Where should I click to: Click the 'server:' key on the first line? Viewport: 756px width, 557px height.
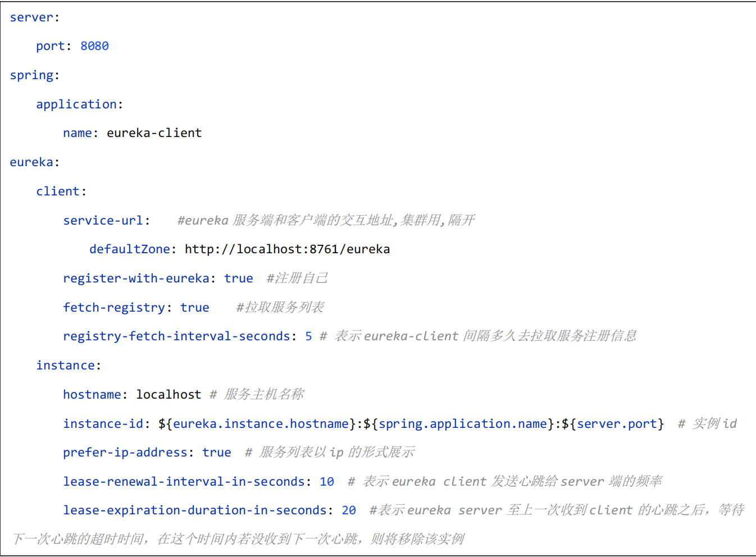[34, 17]
